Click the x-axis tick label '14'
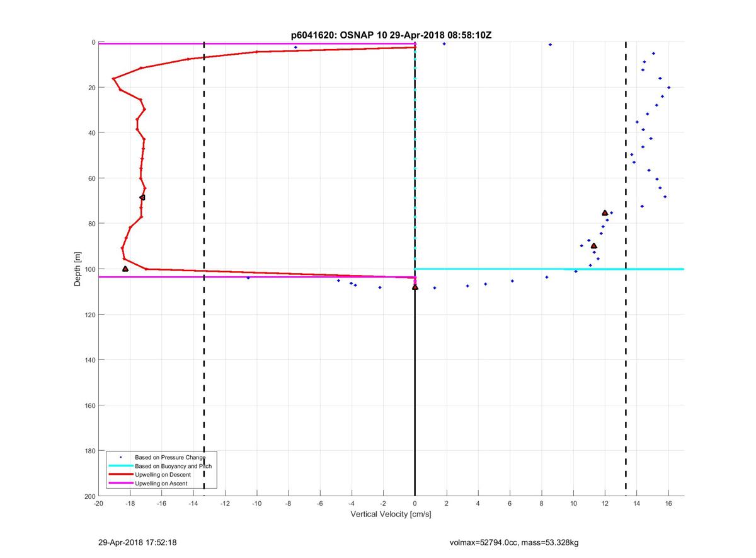This screenshot has width=756, height=558. pyautogui.click(x=636, y=504)
